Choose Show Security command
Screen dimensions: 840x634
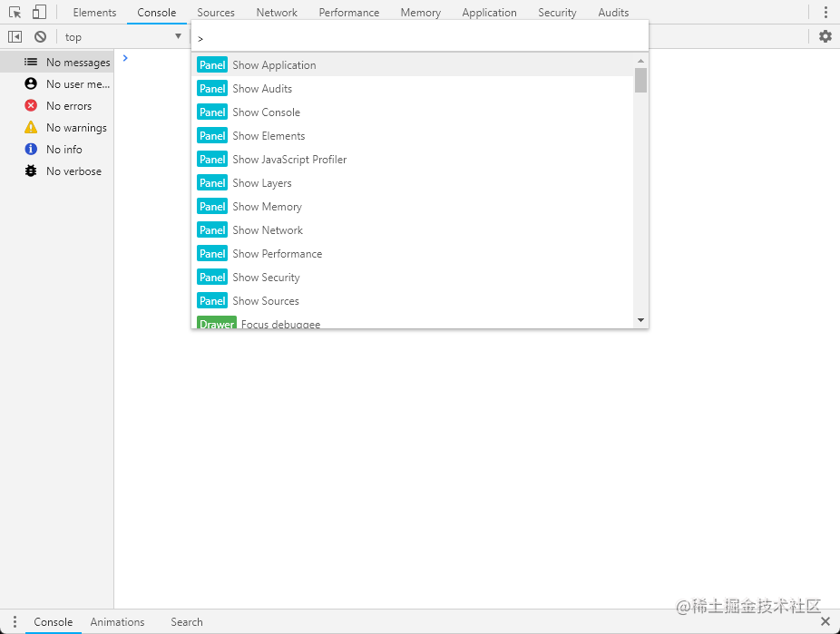pyautogui.click(x=412, y=277)
